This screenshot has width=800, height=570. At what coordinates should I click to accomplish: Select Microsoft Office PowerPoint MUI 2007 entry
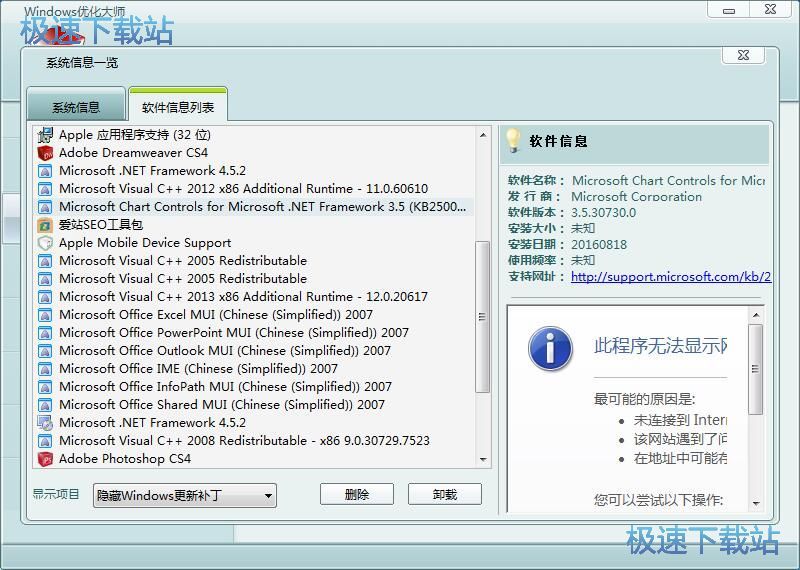pos(234,333)
